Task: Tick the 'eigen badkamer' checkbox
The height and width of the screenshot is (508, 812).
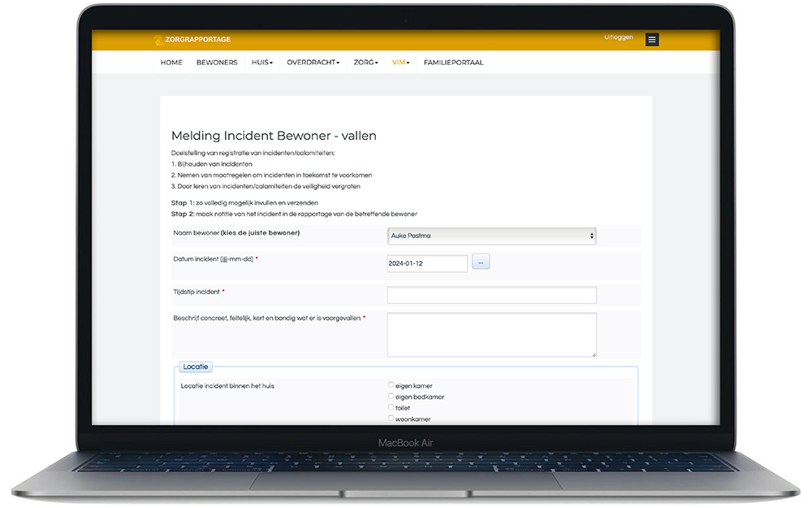Action: (x=391, y=397)
